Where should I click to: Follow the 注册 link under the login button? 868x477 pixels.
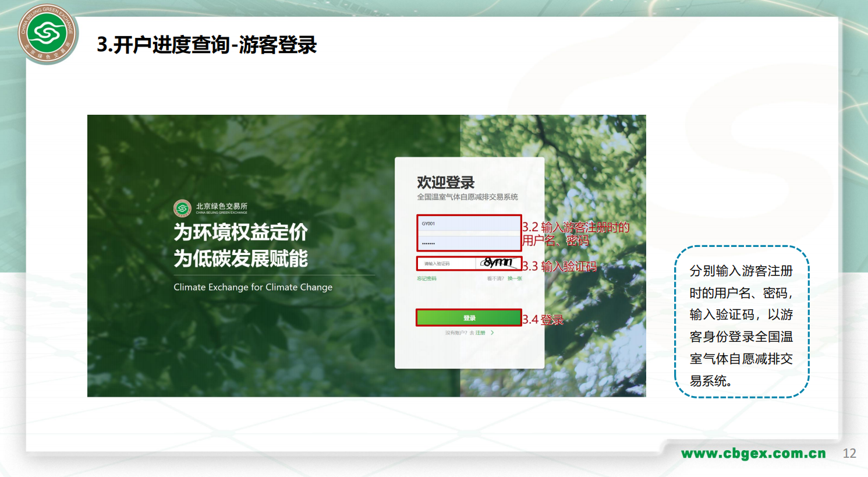click(x=480, y=333)
